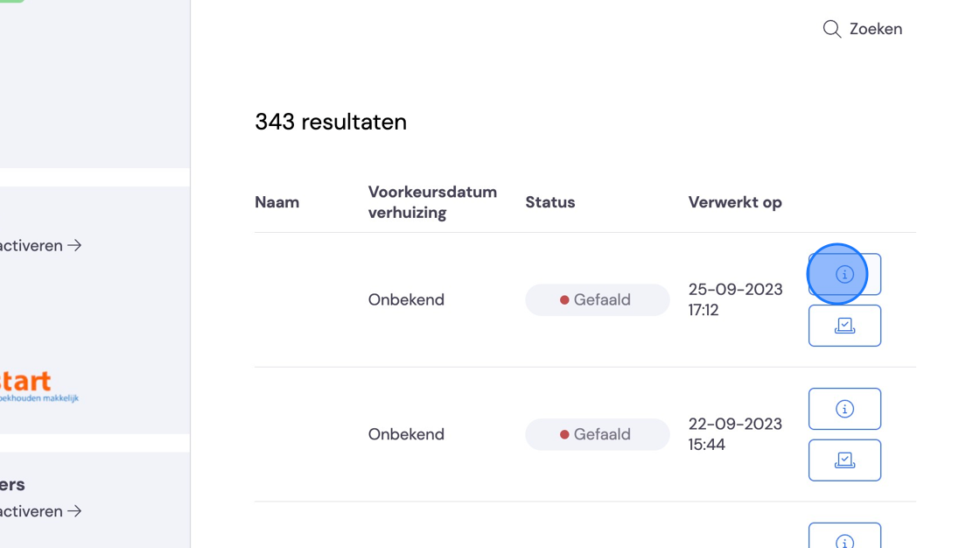This screenshot has height=548, width=980.
Task: Click the magnifying glass search icon
Action: click(x=832, y=29)
